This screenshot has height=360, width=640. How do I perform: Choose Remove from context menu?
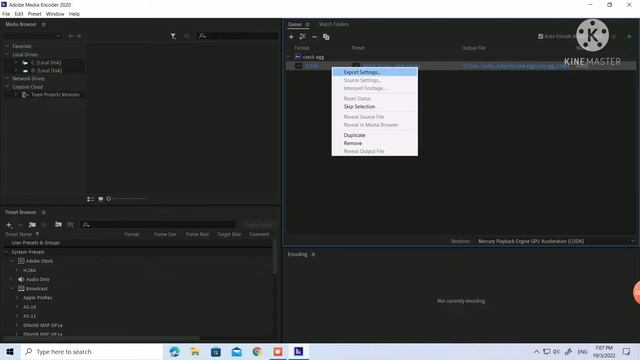[375, 143]
